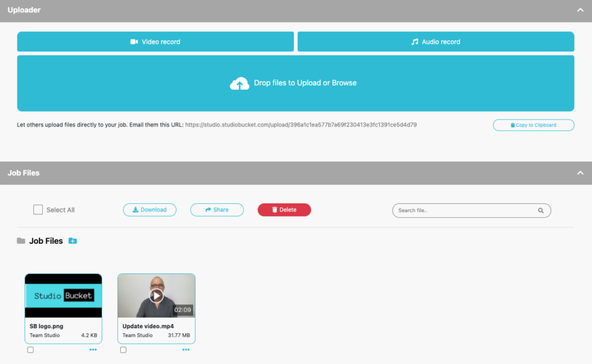
Task: Click the Uploader section header title
Action: pos(24,10)
